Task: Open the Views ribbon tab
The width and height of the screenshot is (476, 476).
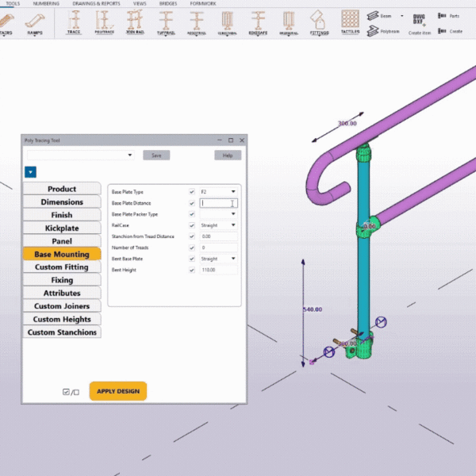Action: tap(140, 4)
